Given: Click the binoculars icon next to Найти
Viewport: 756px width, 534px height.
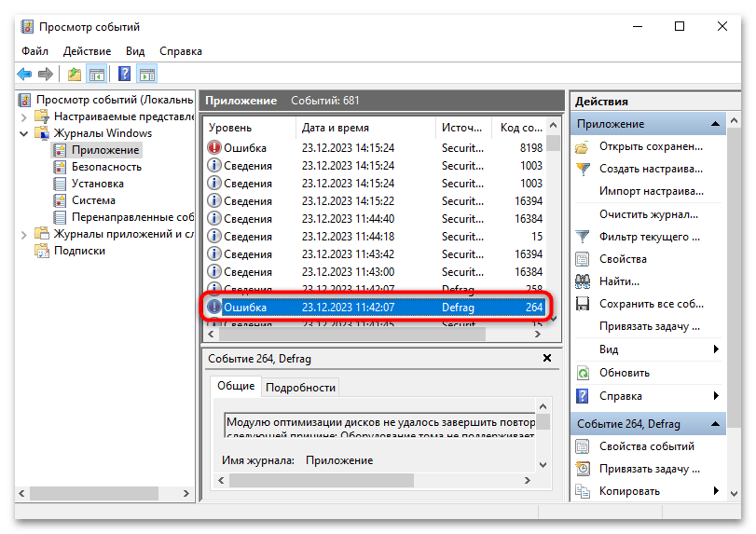Looking at the screenshot, I should [583, 281].
